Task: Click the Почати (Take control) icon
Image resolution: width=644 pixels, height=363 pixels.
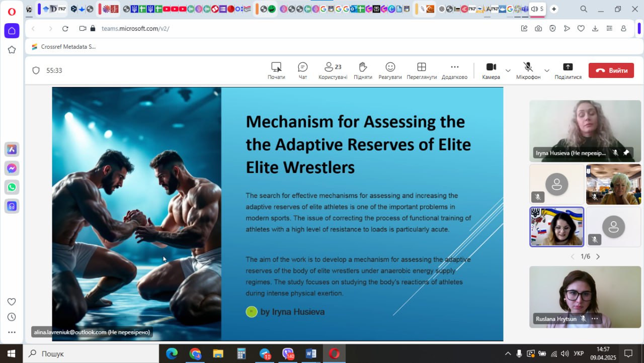Action: [276, 70]
